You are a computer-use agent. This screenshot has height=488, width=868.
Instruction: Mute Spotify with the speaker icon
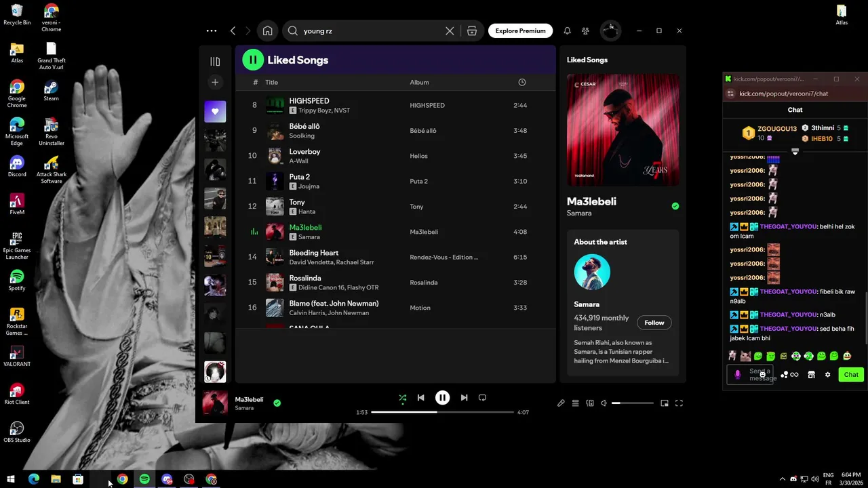tap(604, 403)
